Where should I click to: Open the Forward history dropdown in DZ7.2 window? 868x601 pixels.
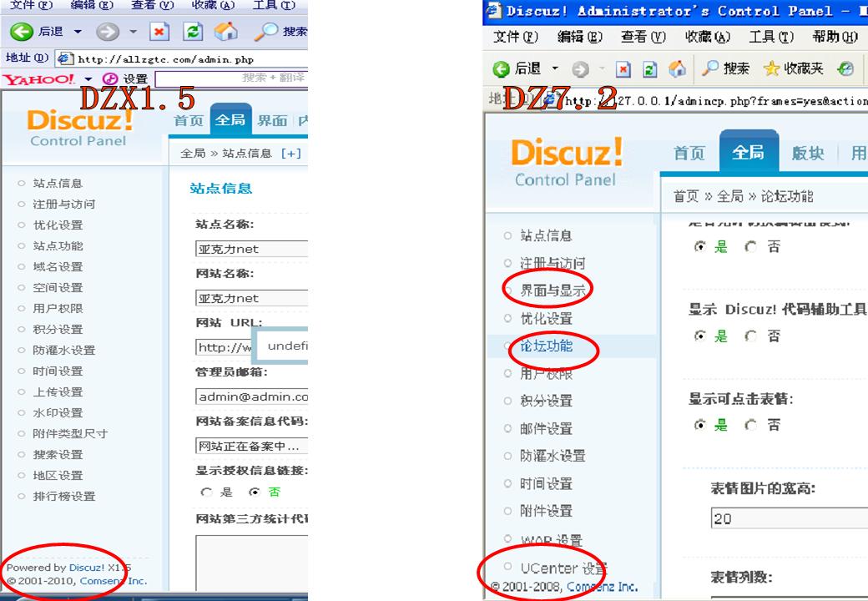(x=602, y=69)
